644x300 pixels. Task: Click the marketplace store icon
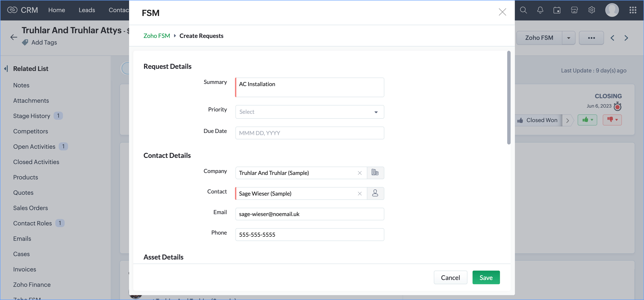[x=574, y=10]
